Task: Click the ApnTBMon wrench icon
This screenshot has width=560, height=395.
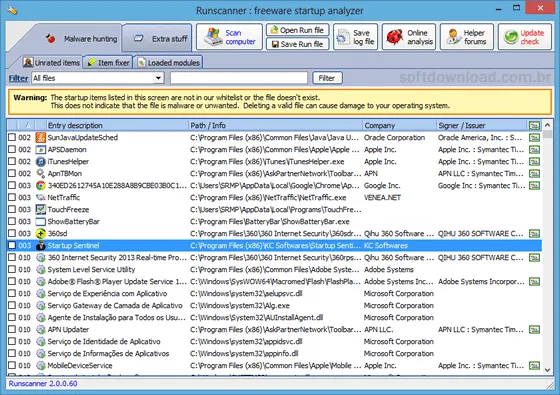Action: coord(41,174)
